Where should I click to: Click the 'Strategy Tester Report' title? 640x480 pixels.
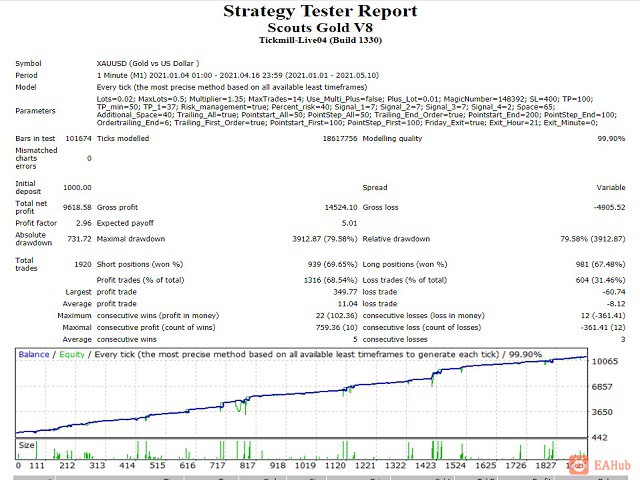point(320,11)
